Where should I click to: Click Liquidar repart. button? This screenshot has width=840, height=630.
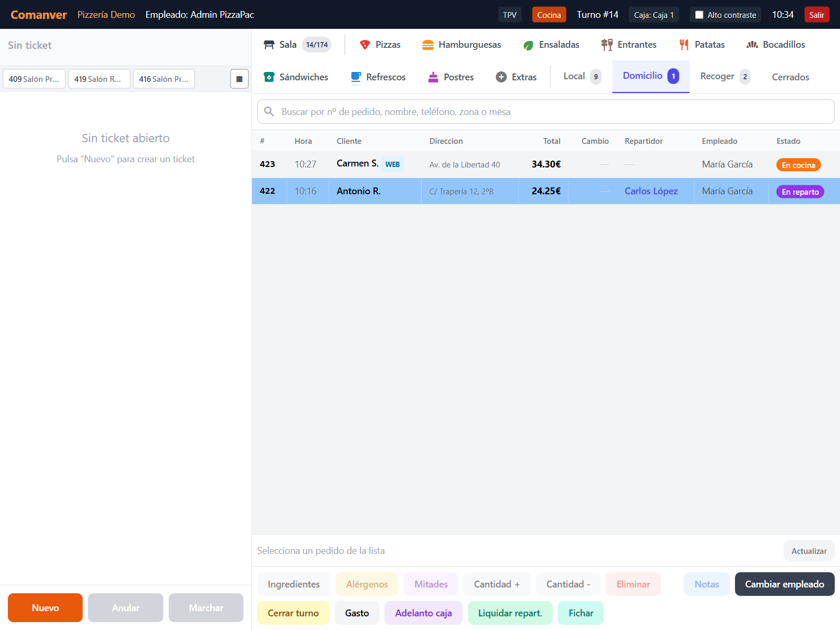coord(510,613)
